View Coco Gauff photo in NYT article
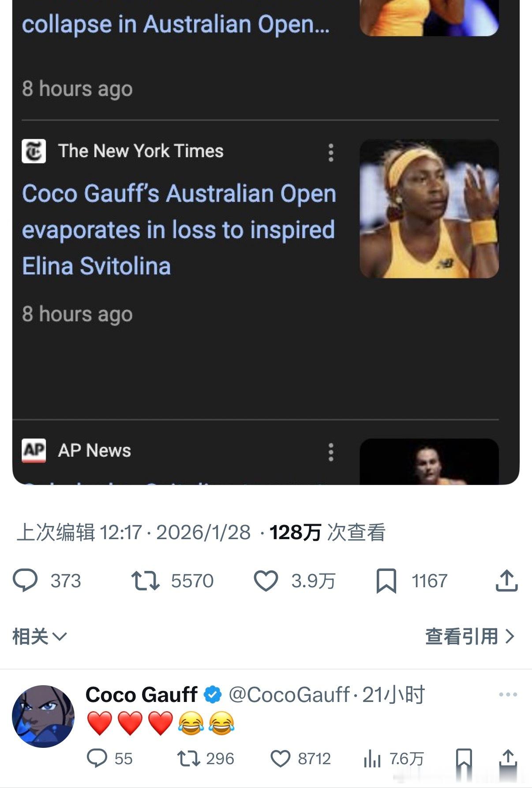 (429, 209)
